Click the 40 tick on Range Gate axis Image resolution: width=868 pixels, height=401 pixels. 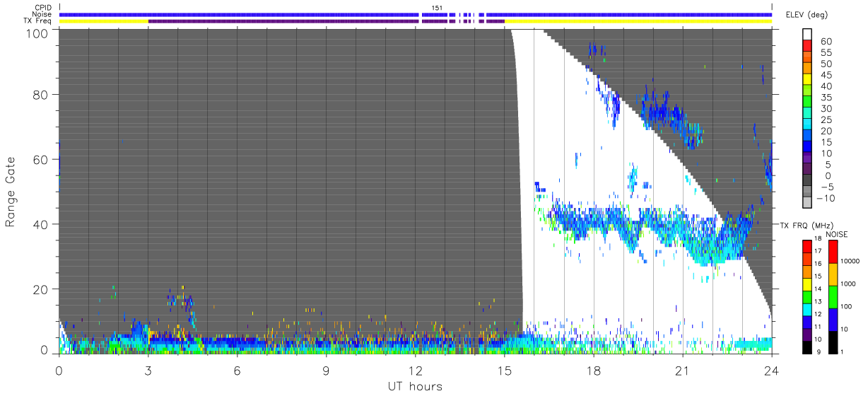pos(42,225)
